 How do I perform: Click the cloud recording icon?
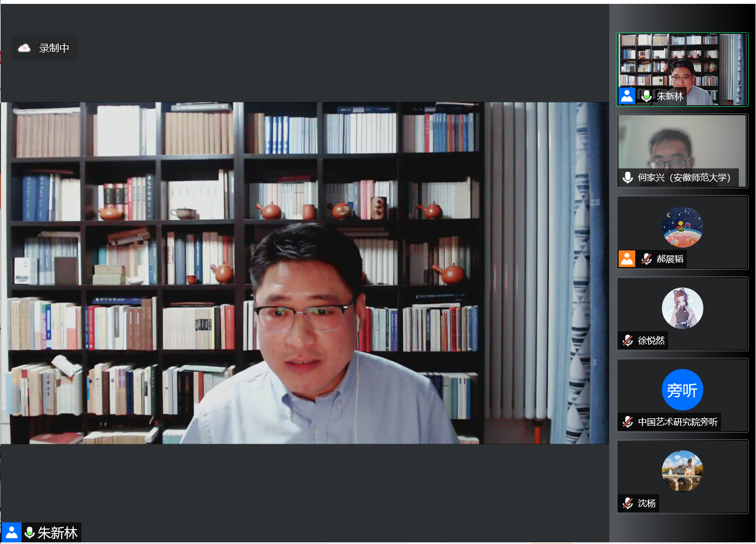24,48
